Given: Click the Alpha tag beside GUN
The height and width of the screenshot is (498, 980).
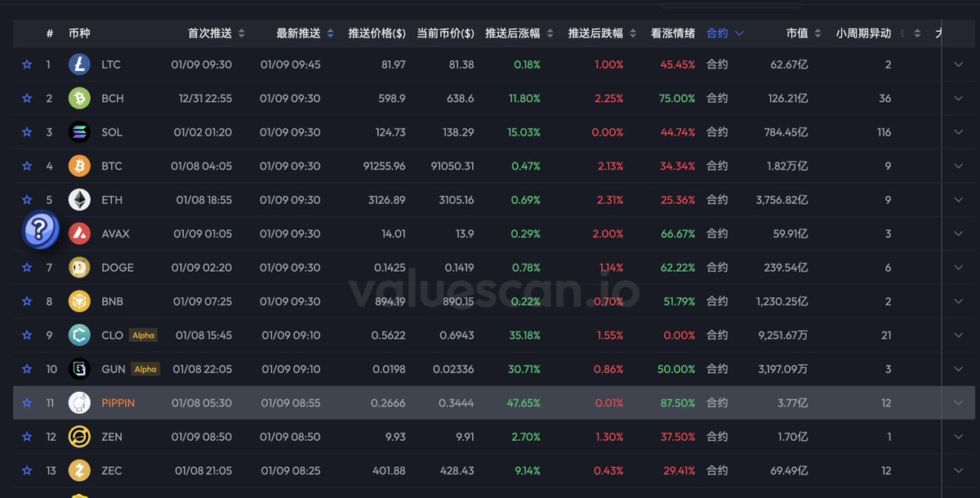Looking at the screenshot, I should coord(145,369).
